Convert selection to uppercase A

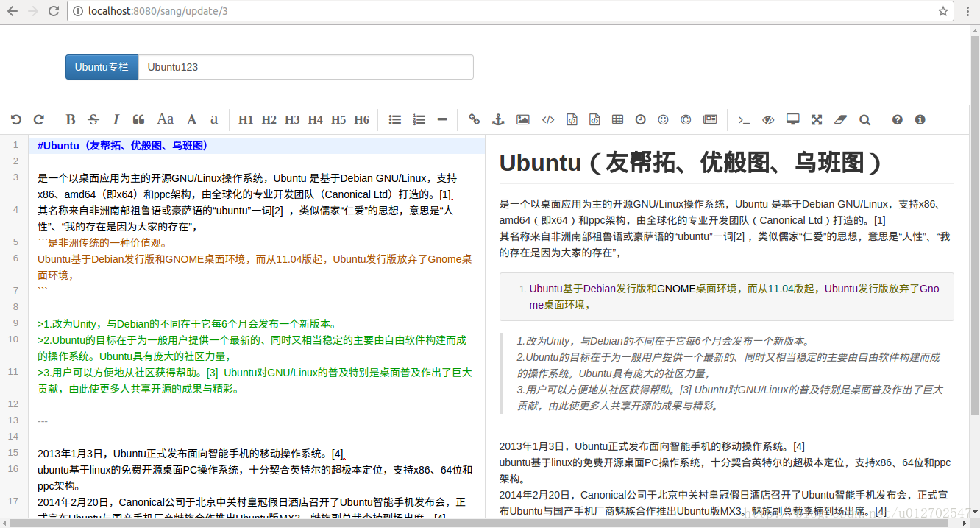191,119
